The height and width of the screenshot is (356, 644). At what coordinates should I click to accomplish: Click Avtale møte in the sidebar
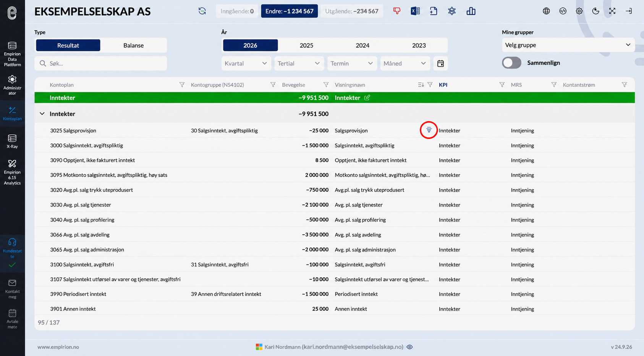coord(12,319)
